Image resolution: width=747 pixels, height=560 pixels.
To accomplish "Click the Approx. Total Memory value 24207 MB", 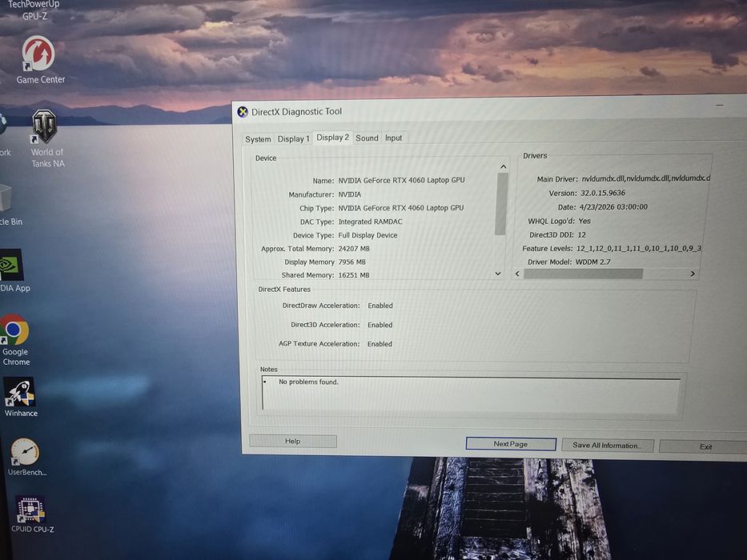I will 354,249.
